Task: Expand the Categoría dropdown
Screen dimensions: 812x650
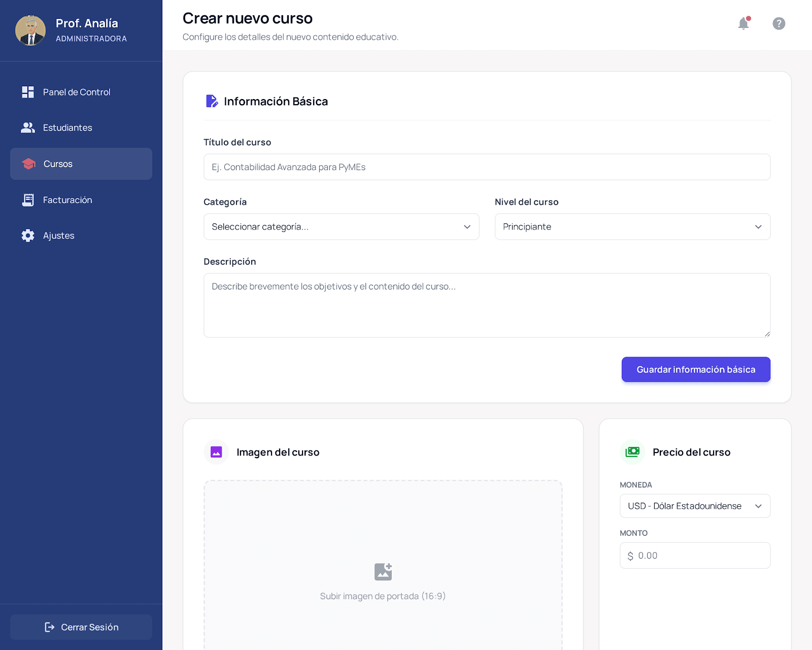Action: click(342, 226)
